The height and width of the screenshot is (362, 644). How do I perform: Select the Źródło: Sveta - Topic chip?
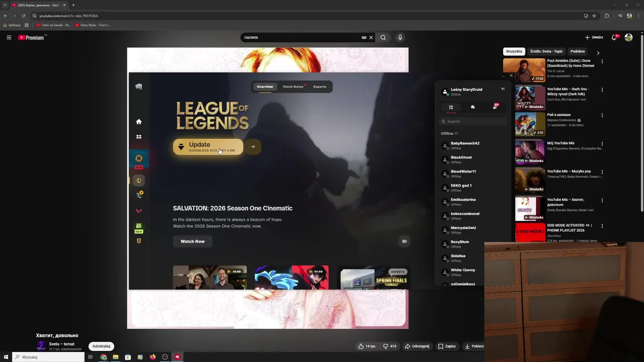tap(546, 51)
